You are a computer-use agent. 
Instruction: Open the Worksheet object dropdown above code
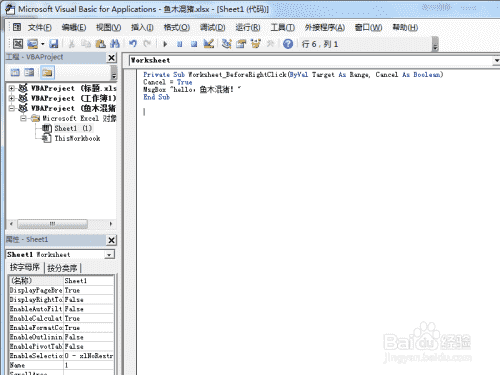click(496, 60)
